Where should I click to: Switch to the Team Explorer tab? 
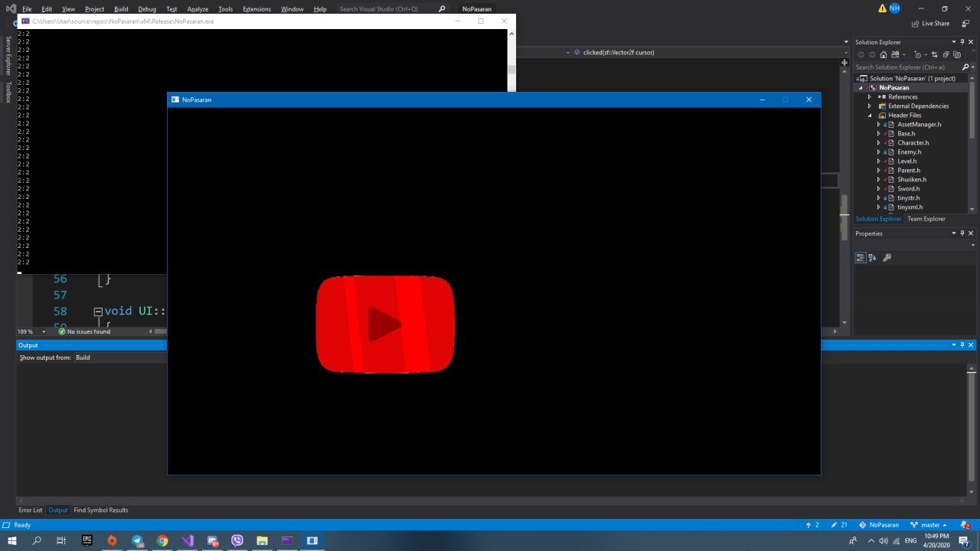[x=926, y=219]
